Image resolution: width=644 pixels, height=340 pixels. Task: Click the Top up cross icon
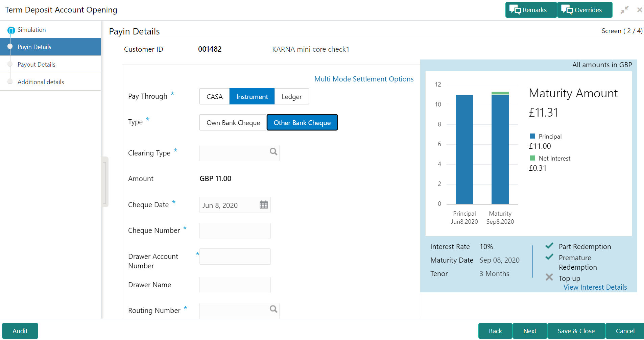coord(549,277)
